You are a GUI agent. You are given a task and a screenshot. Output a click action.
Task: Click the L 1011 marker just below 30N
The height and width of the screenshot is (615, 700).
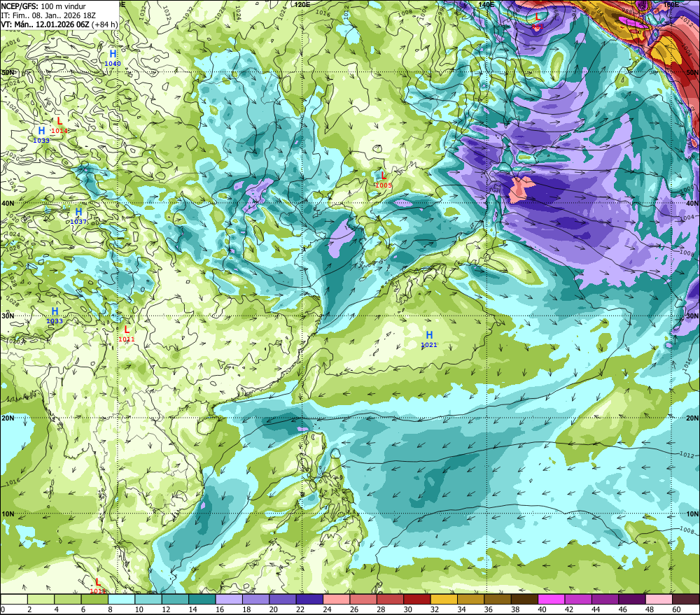pos(126,333)
